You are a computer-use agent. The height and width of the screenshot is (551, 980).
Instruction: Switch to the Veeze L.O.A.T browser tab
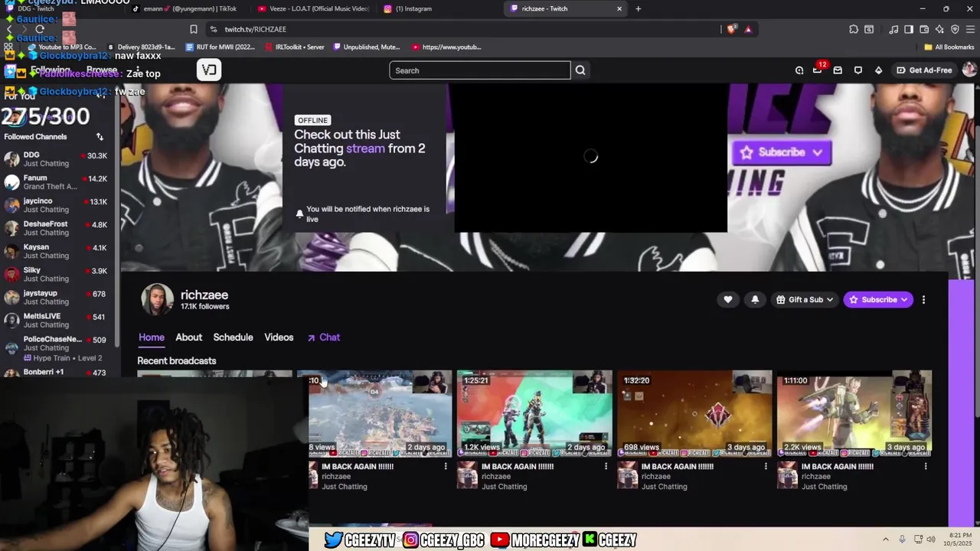[x=313, y=8]
